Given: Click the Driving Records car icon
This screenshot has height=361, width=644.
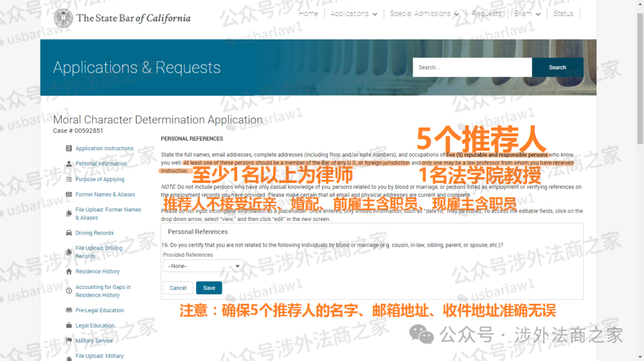Looking at the screenshot, I should [x=69, y=232].
